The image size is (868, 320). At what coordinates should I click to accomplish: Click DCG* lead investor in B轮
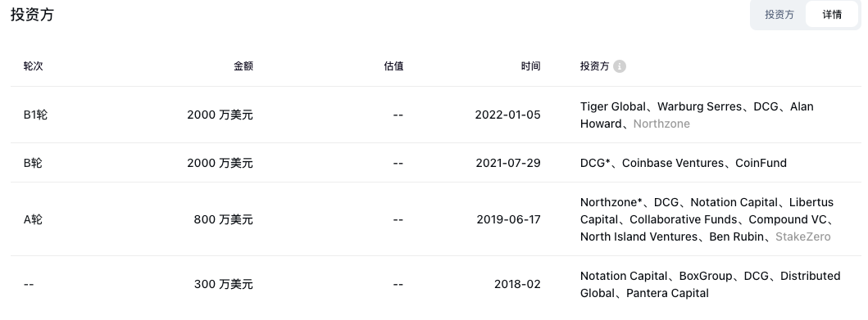click(595, 163)
